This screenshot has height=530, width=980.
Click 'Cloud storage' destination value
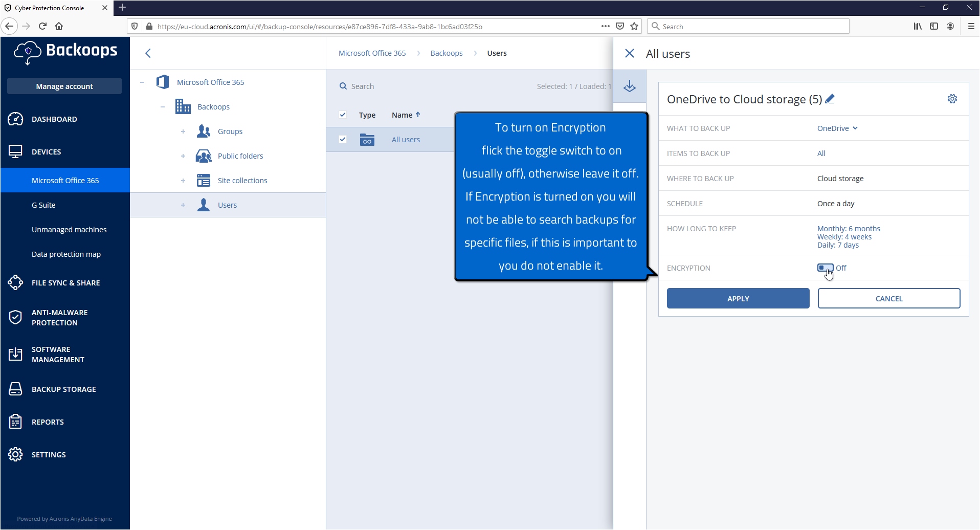[x=840, y=178]
